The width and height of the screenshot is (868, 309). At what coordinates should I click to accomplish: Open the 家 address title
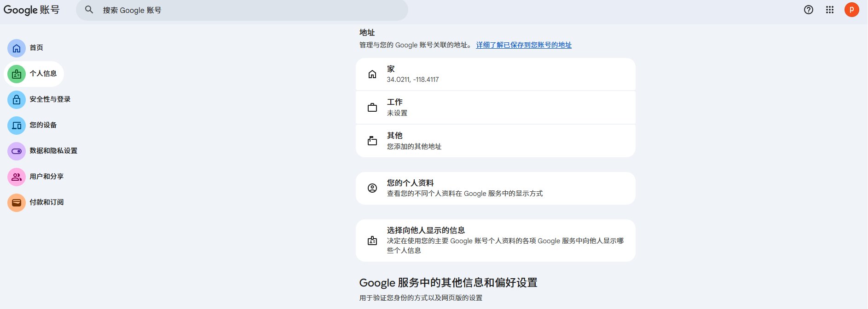(391, 69)
